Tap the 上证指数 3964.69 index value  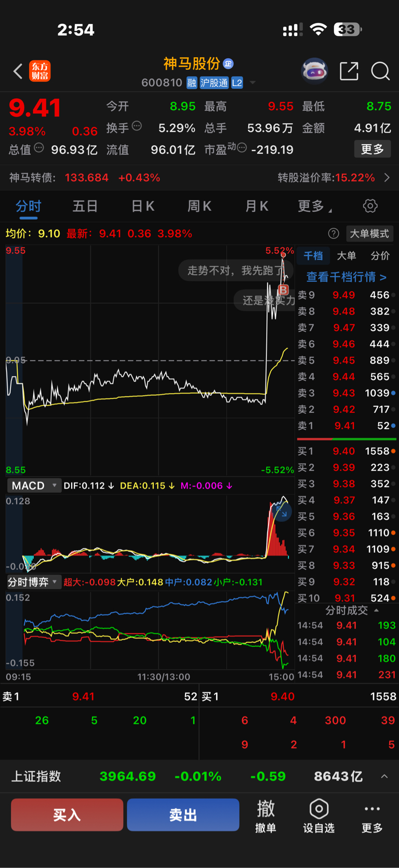pos(128,776)
